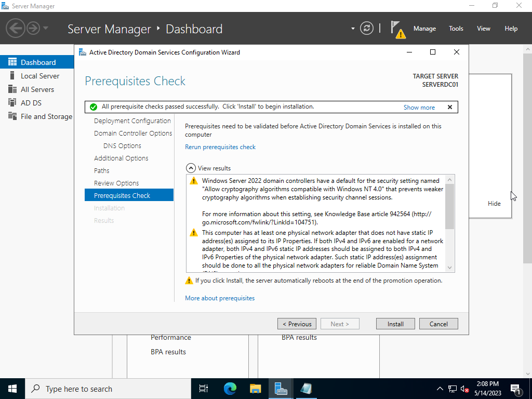Click the Install button
The height and width of the screenshot is (399, 532).
[395, 324]
